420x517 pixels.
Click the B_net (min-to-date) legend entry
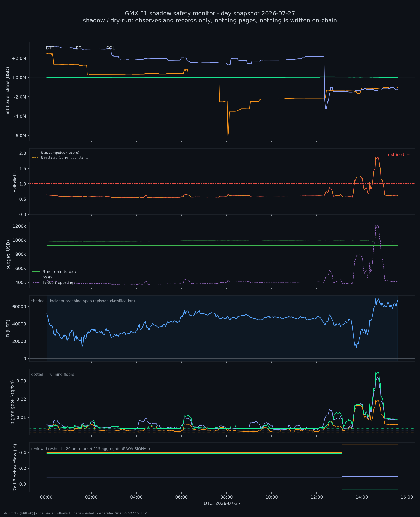click(55, 272)
